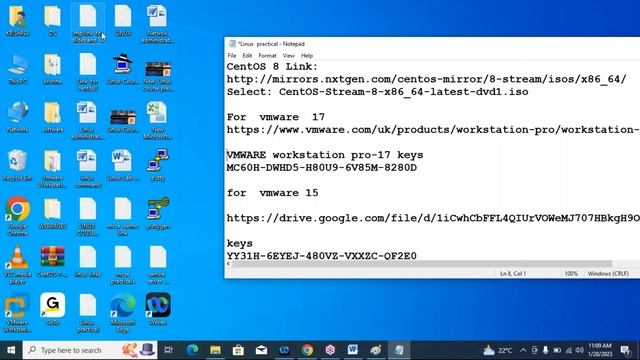Screen dimensions: 640x360
Task: Click the drive.google.com link line
Action: click(x=433, y=218)
